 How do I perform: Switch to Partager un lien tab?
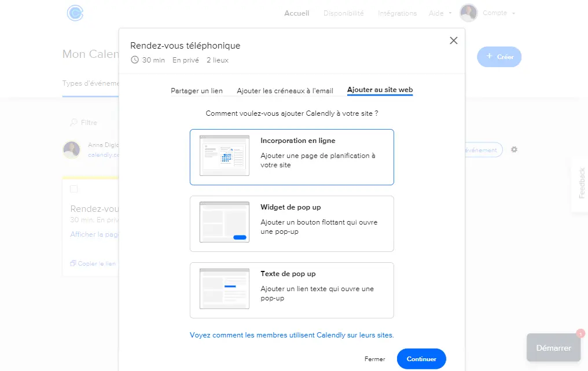click(x=197, y=91)
